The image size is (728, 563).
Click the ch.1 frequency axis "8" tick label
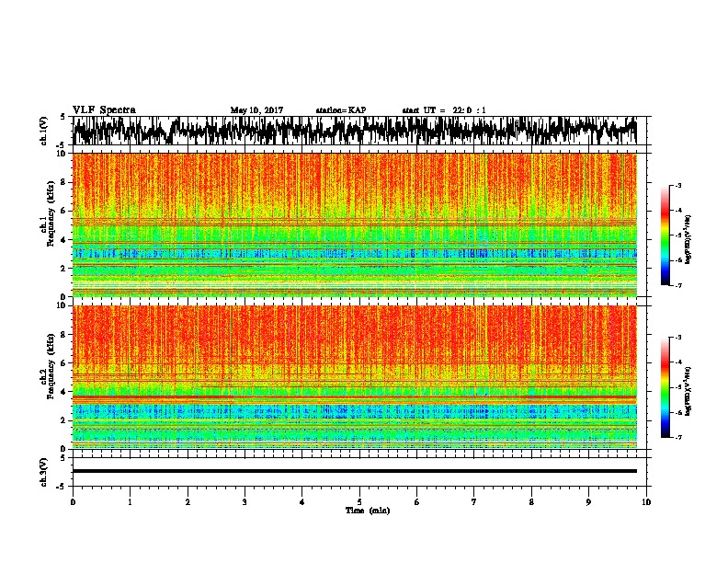65,182
